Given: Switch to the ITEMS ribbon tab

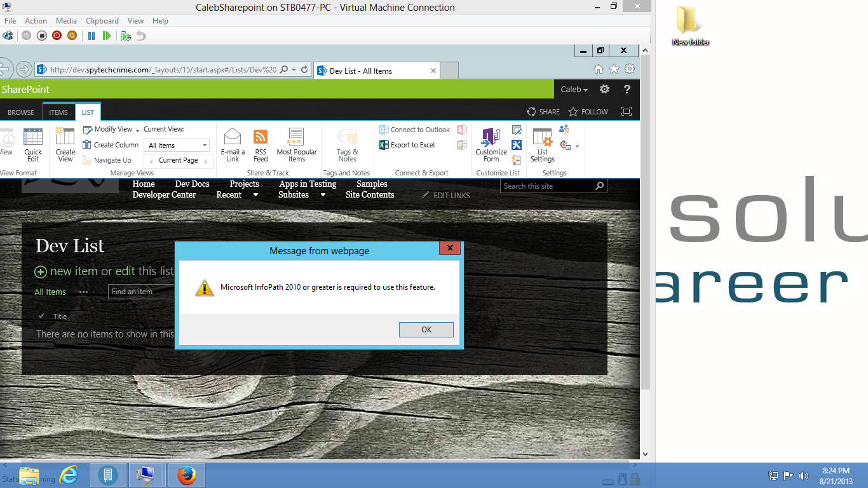Looking at the screenshot, I should (58, 112).
